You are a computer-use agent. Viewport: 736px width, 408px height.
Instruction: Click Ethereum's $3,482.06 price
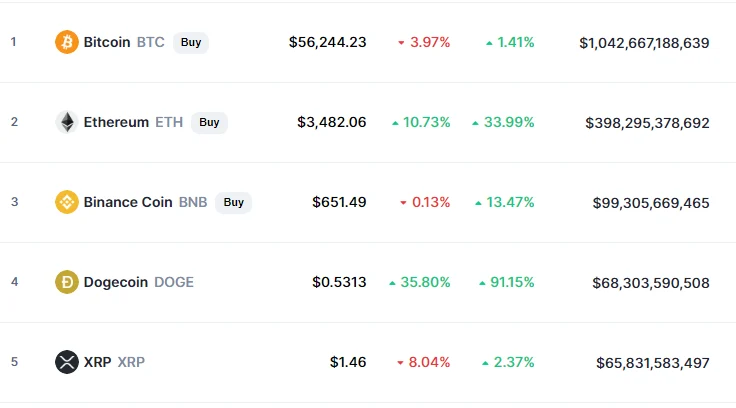[x=331, y=122]
